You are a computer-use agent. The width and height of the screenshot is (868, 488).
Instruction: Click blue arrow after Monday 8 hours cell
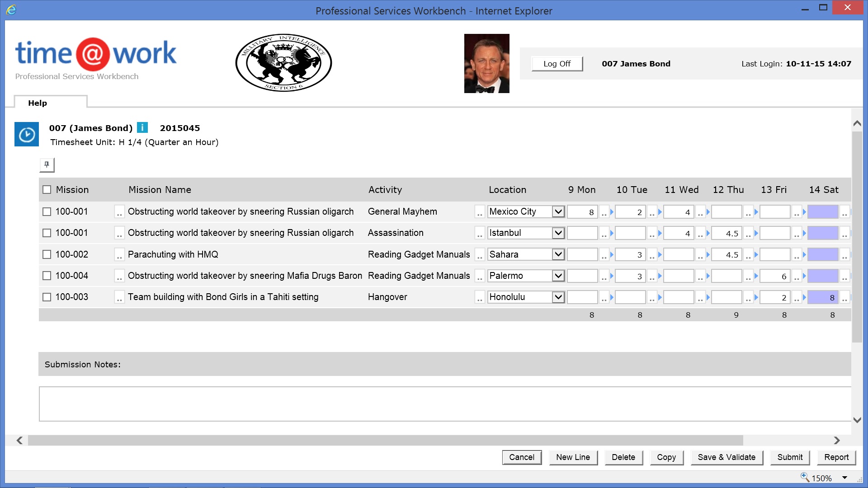(612, 211)
